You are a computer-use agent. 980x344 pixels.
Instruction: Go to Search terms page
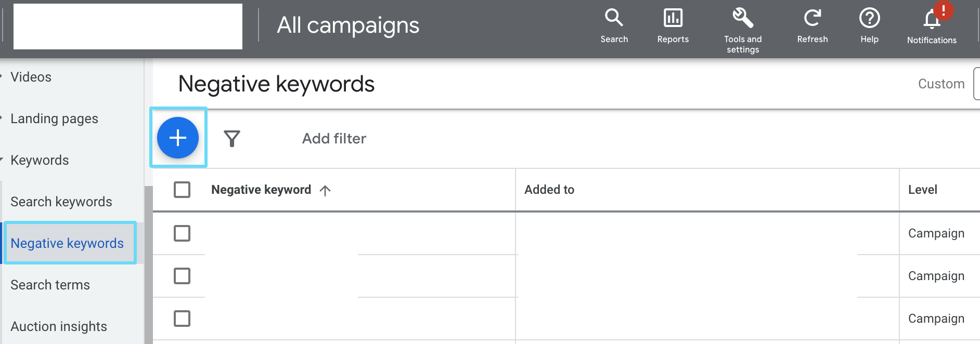point(50,285)
